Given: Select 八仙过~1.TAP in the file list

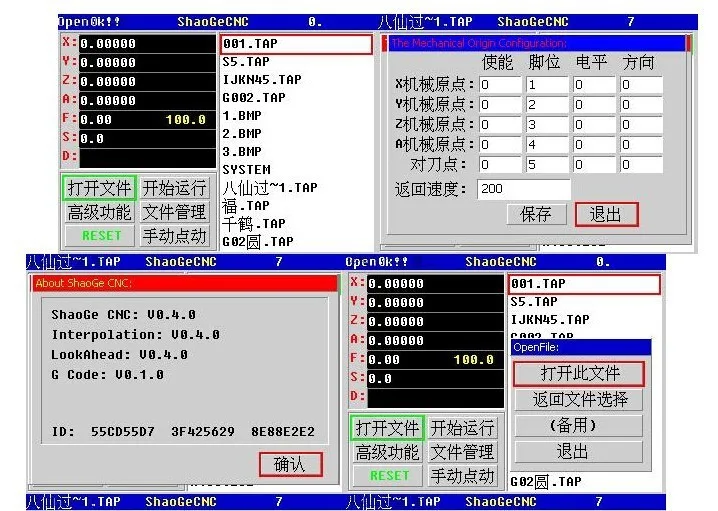Looking at the screenshot, I should click(x=270, y=188).
